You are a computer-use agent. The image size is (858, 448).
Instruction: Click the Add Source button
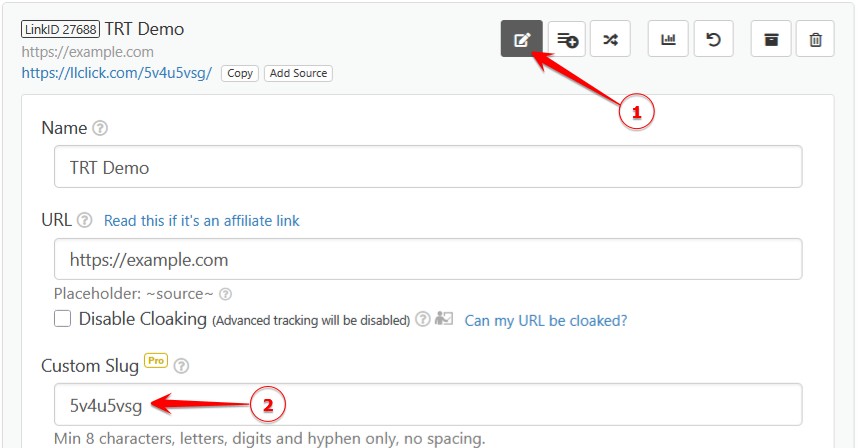point(298,73)
